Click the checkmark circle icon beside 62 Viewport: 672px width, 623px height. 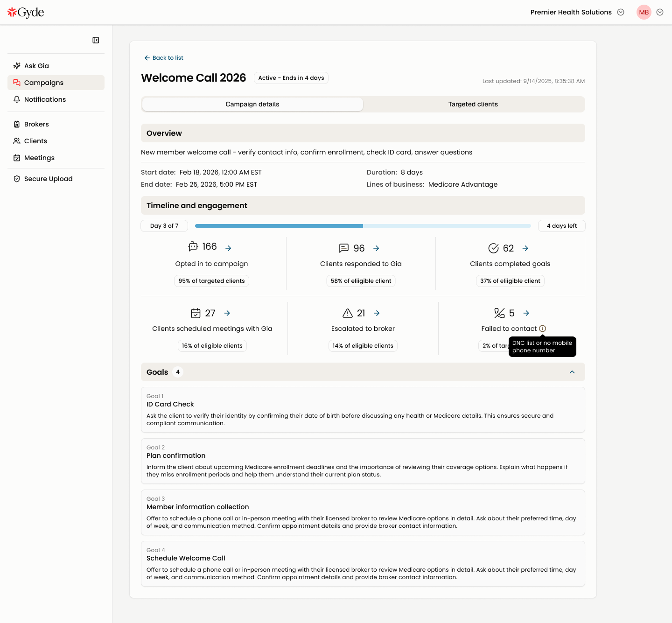494,248
